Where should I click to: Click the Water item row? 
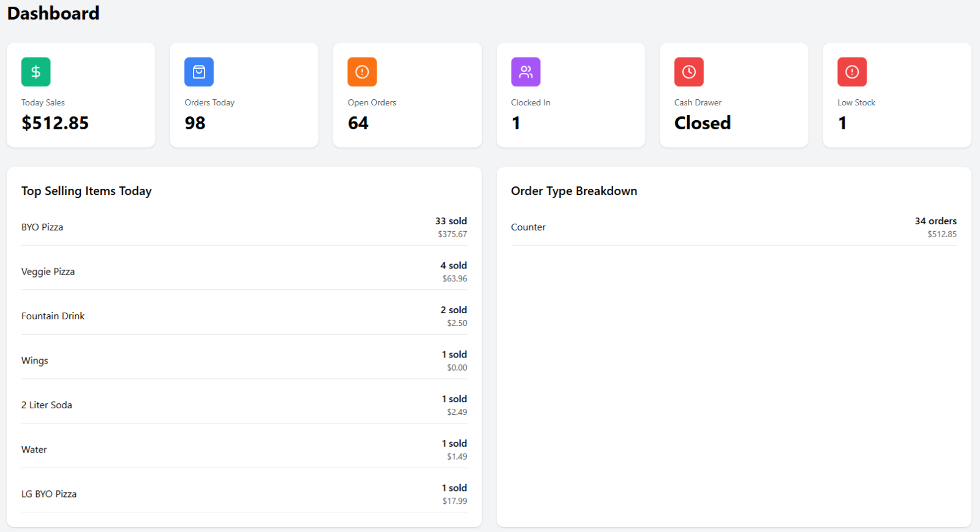(244, 449)
